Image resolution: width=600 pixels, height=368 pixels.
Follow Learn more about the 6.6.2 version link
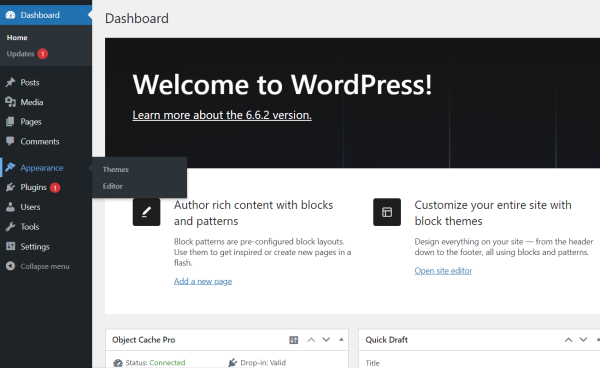pos(222,115)
